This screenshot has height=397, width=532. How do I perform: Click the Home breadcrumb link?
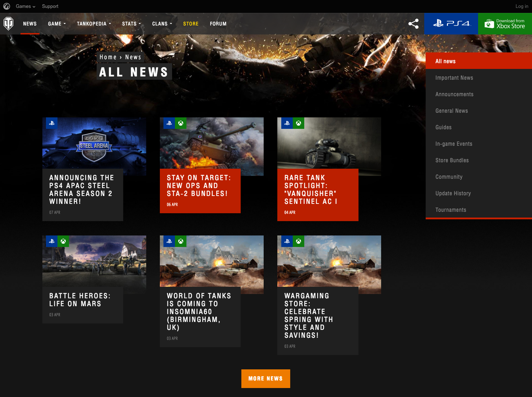108,57
